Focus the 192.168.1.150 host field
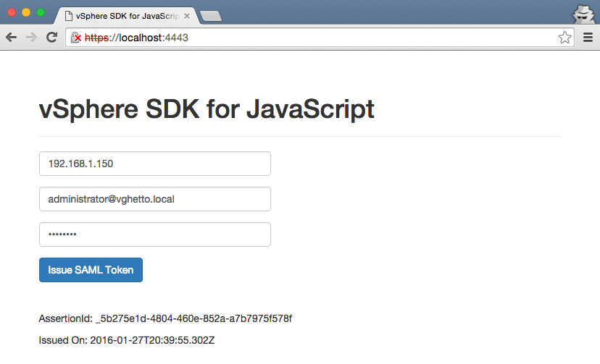Image resolution: width=600 pixels, height=364 pixels. [155, 164]
